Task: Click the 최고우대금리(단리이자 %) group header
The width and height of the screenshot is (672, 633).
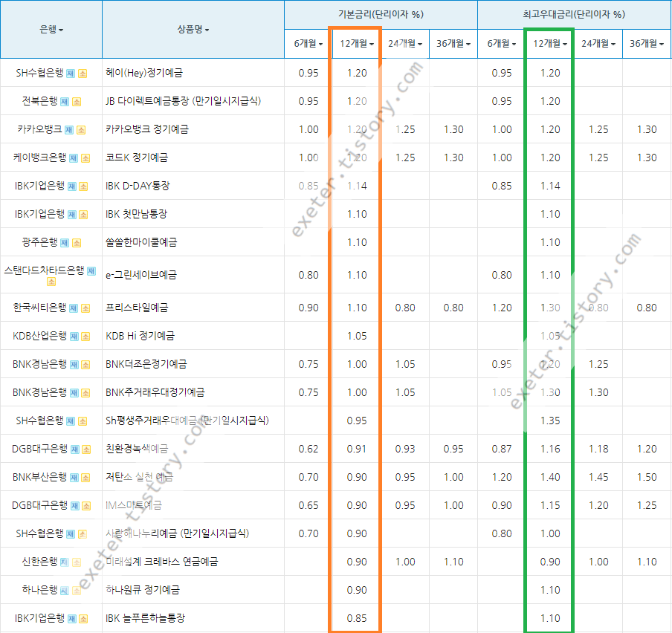Action: click(x=575, y=15)
